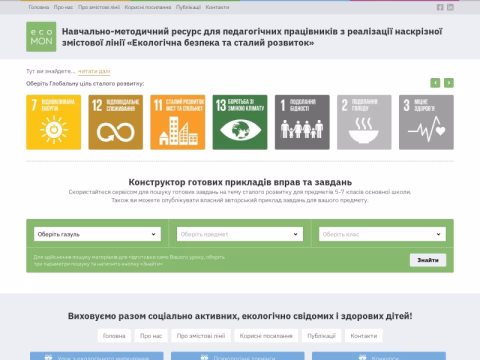Click the eco MON logo
Screen dimensions: 480x360
[x=41, y=37]
